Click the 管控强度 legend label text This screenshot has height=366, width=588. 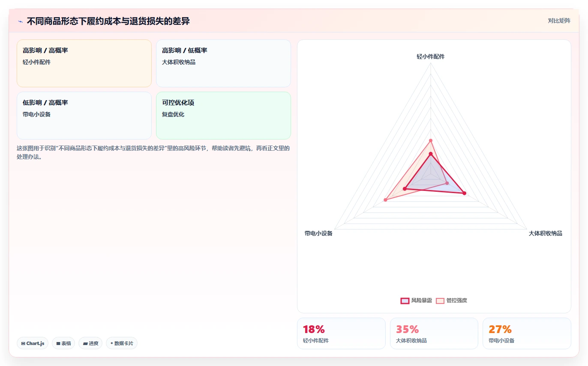pos(457,301)
